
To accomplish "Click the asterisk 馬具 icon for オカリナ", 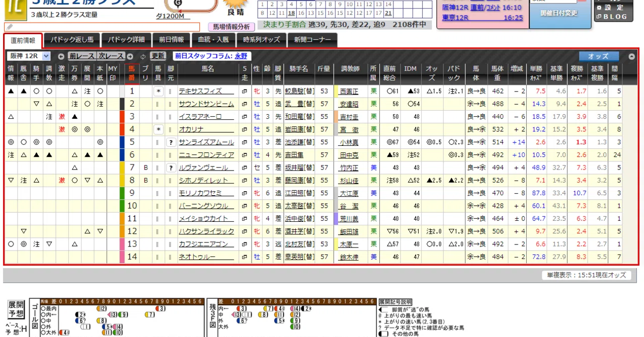I will tap(158, 129).
